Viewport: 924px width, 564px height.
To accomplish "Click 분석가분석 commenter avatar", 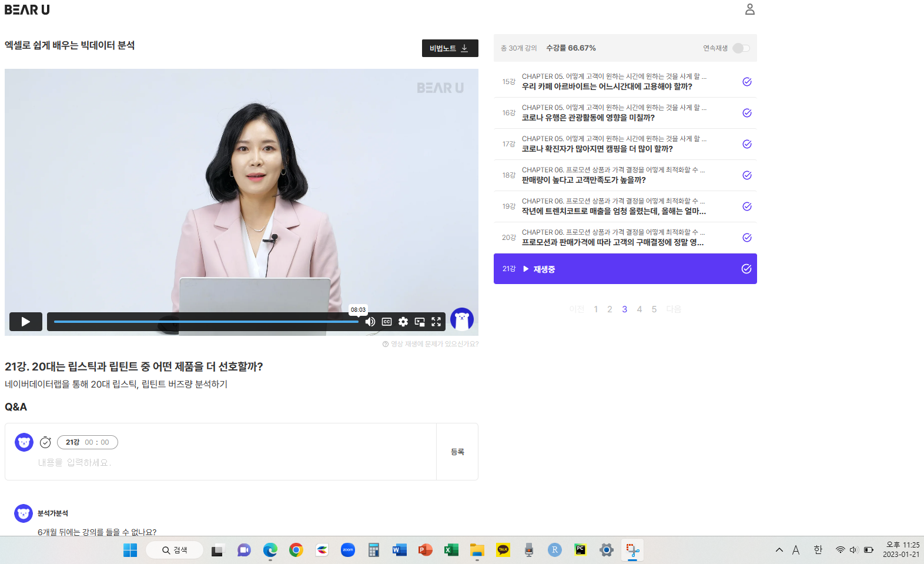I will [x=24, y=513].
